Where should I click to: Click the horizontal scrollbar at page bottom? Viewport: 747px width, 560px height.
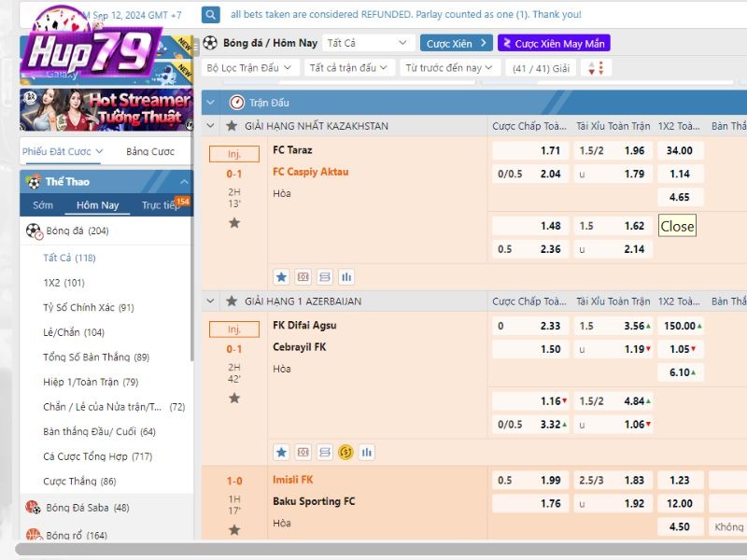point(373,549)
